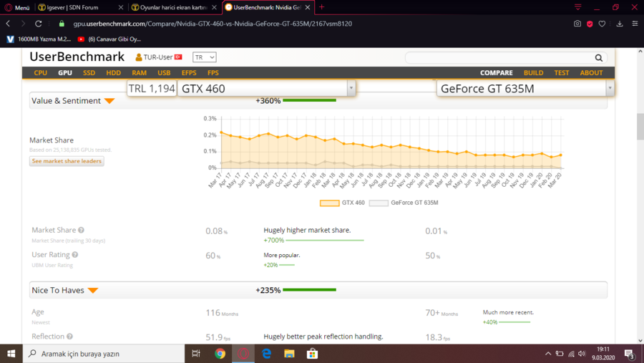Image resolution: width=644 pixels, height=363 pixels.
Task: Click the page vertical scrollbar thumb
Action: click(640, 126)
